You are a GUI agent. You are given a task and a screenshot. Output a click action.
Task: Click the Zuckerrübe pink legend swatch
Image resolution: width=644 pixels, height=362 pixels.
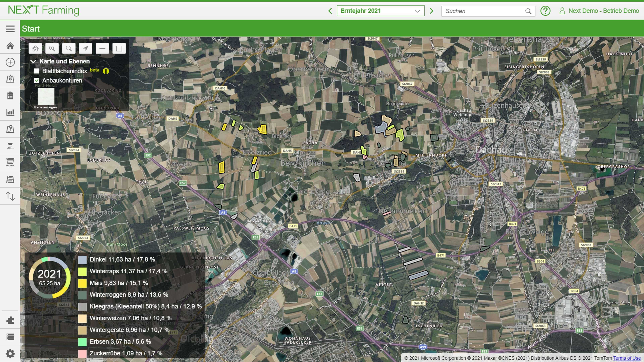tap(82, 354)
